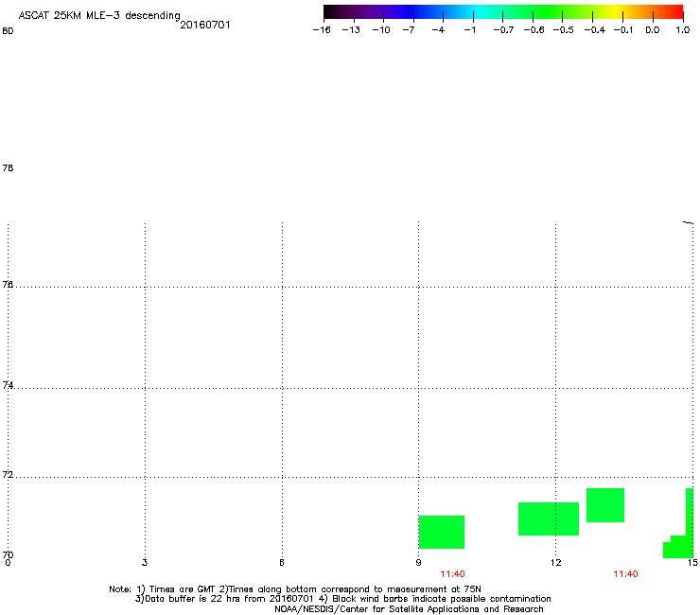The width and height of the screenshot is (700, 615).
Task: Click the colorbar label "-0.1"
Action: tap(623, 30)
